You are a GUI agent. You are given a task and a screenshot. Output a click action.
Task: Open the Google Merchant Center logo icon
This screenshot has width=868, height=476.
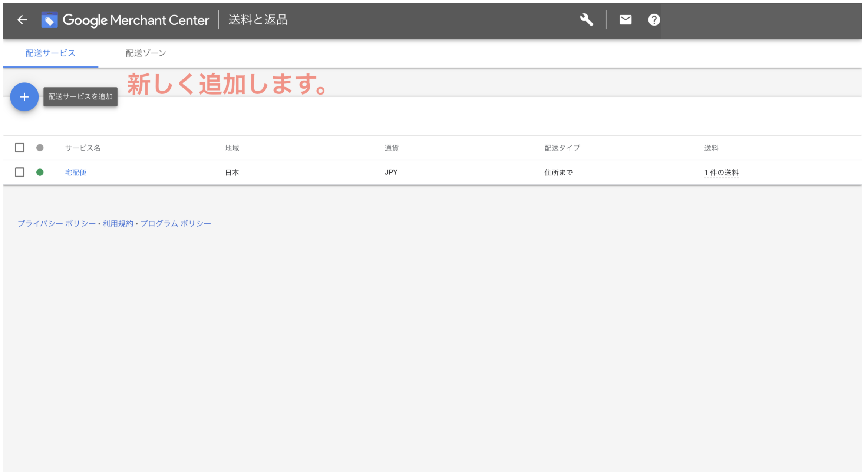click(x=49, y=19)
